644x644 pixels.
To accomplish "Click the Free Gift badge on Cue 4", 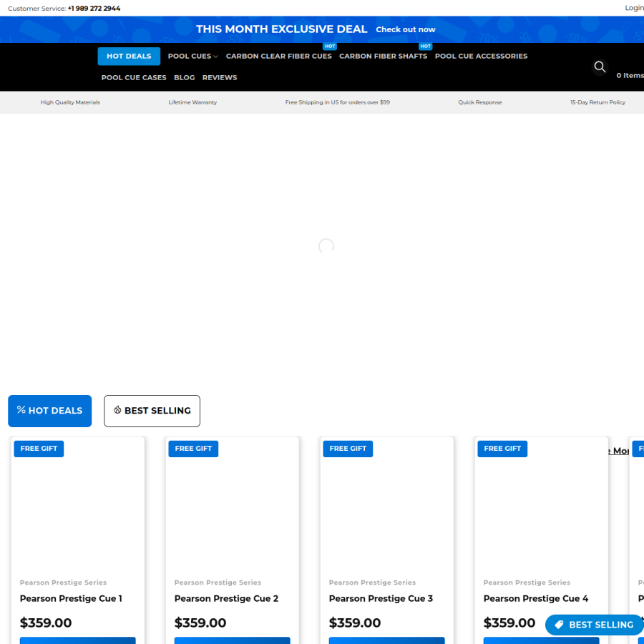I will click(502, 449).
